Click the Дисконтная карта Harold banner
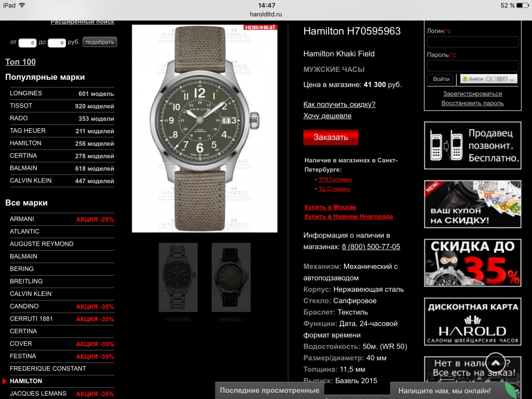This screenshot has height=399, width=532. (473, 322)
